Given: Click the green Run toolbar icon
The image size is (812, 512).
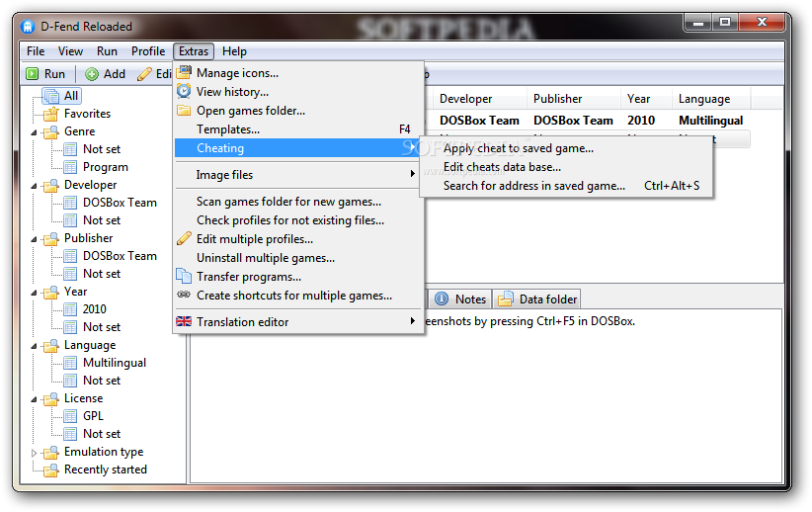Looking at the screenshot, I should 33,74.
